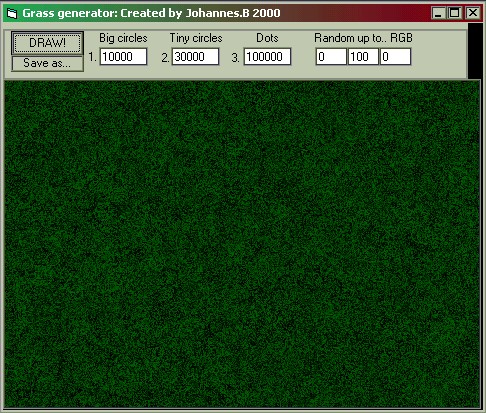This screenshot has height=413, width=486.
Task: Minimize the Grass generator window
Action: (438, 13)
